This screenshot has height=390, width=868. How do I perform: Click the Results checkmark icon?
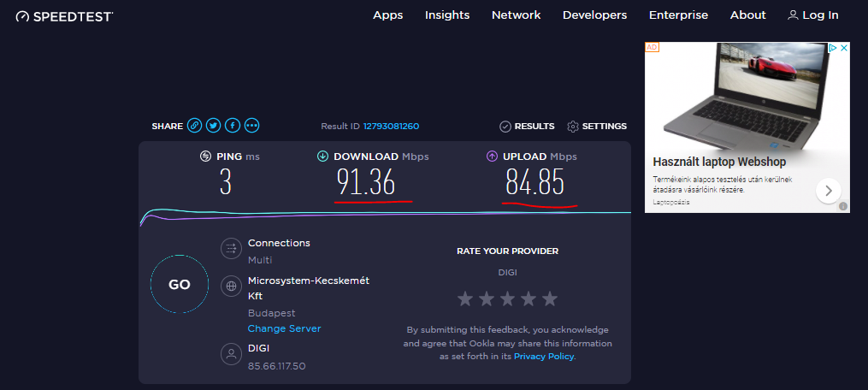pyautogui.click(x=505, y=127)
